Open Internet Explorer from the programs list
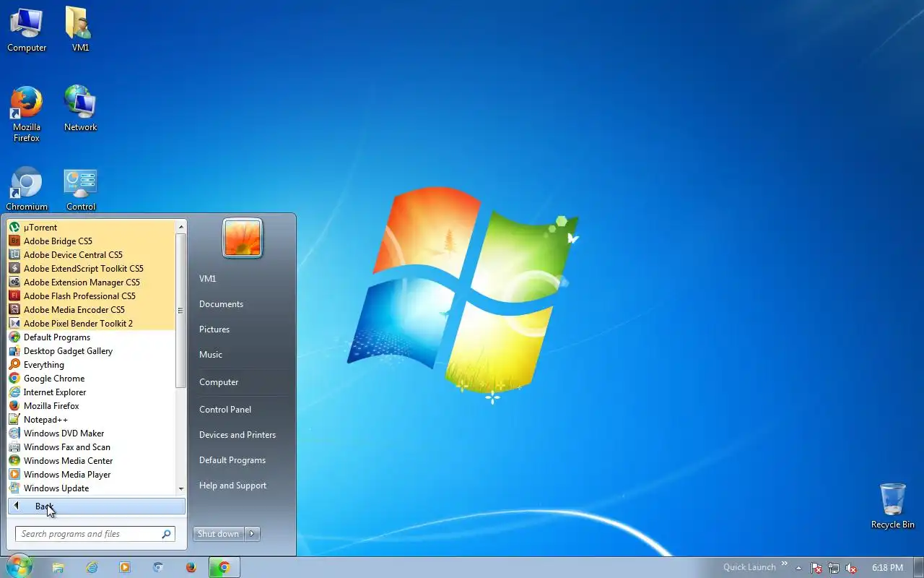The image size is (924, 578). click(91, 392)
